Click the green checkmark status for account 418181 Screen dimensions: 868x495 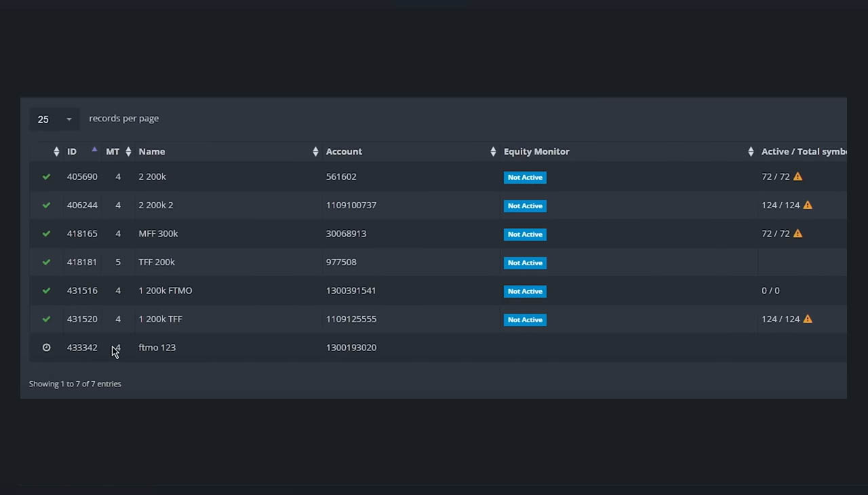[x=46, y=262]
